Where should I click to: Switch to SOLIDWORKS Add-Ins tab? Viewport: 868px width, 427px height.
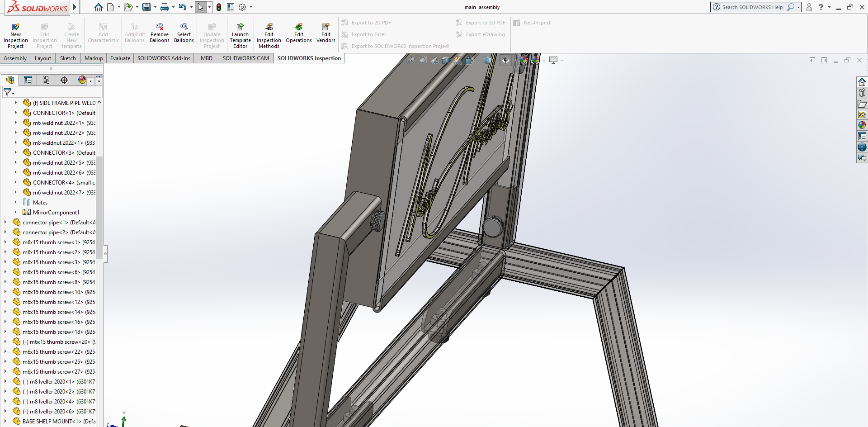(x=164, y=58)
